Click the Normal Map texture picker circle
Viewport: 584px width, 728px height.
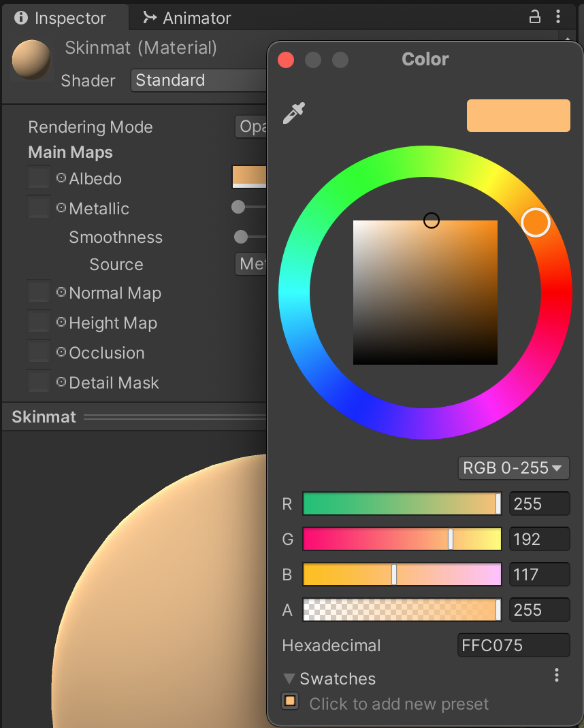[x=61, y=292]
